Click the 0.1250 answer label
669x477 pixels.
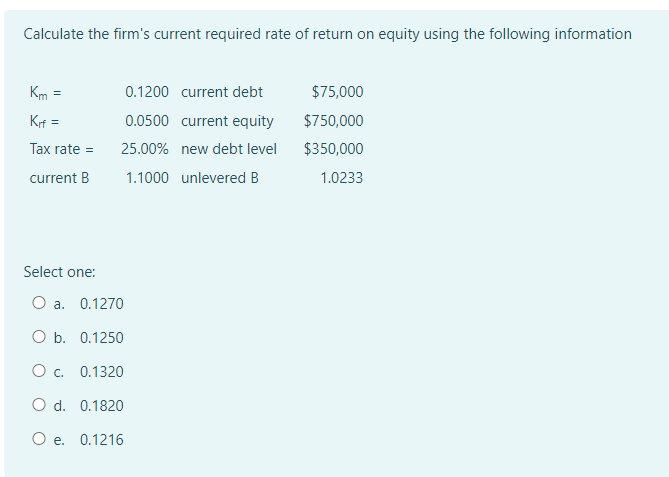(x=102, y=338)
